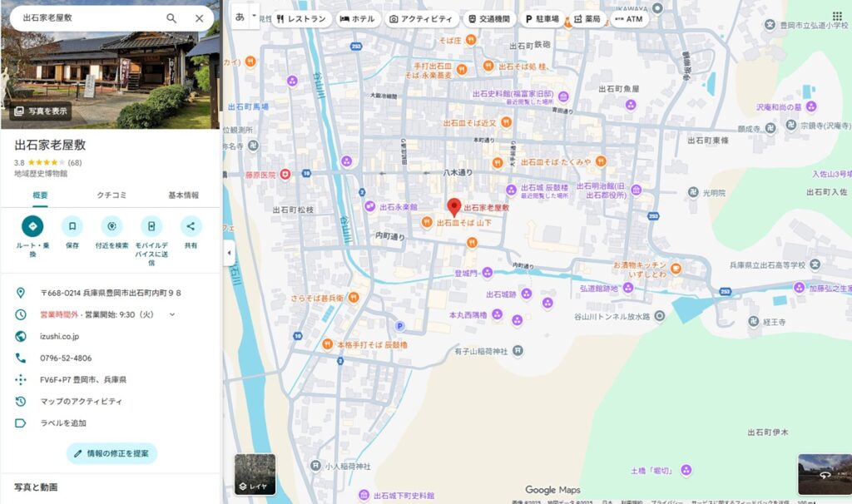
Task: Open the Street View thumbnail
Action: [x=822, y=474]
